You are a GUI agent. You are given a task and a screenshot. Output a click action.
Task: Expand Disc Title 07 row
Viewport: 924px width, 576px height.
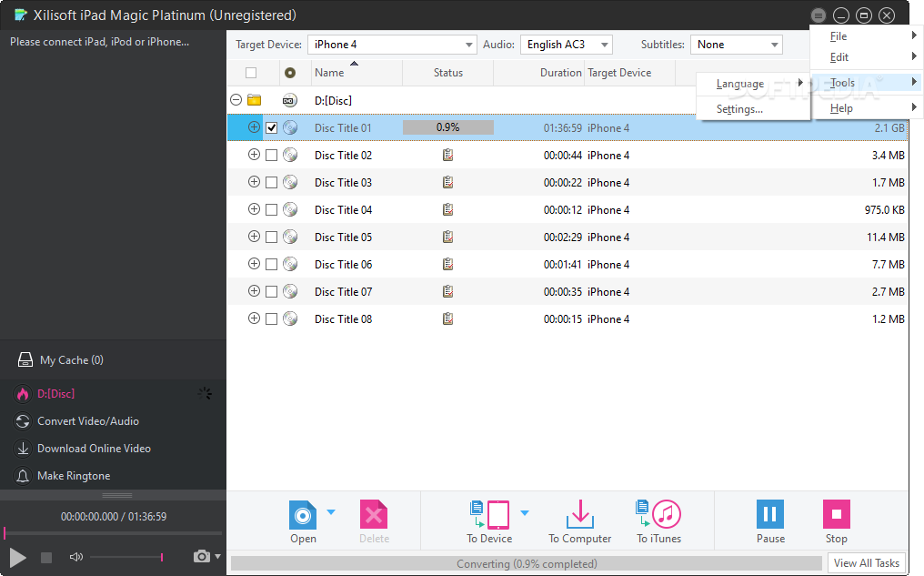254,290
